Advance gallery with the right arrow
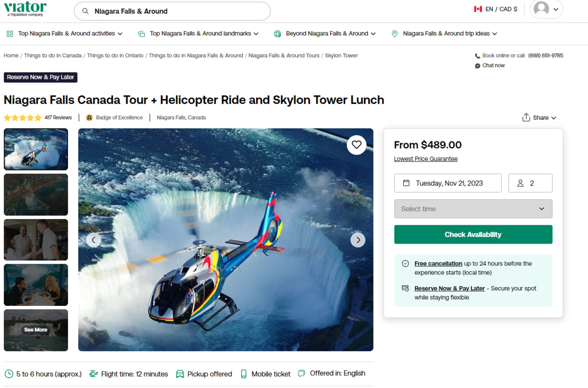The height and width of the screenshot is (388, 588). pyautogui.click(x=358, y=240)
